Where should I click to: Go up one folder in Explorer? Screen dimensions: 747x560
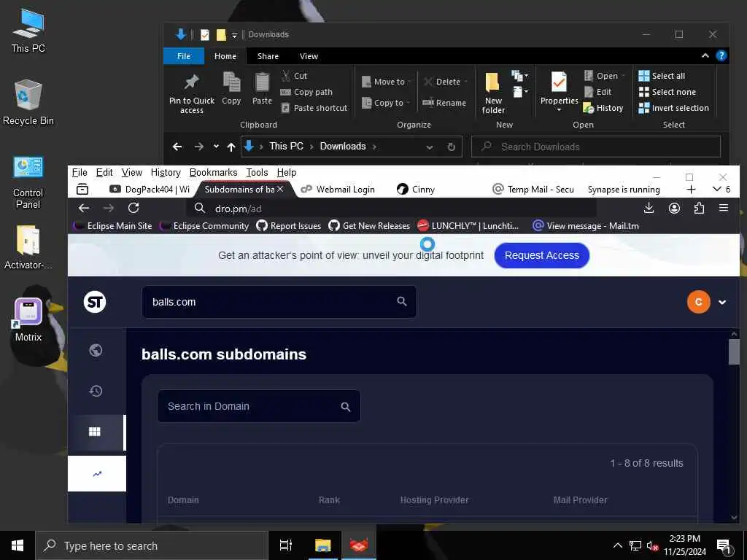click(x=231, y=147)
